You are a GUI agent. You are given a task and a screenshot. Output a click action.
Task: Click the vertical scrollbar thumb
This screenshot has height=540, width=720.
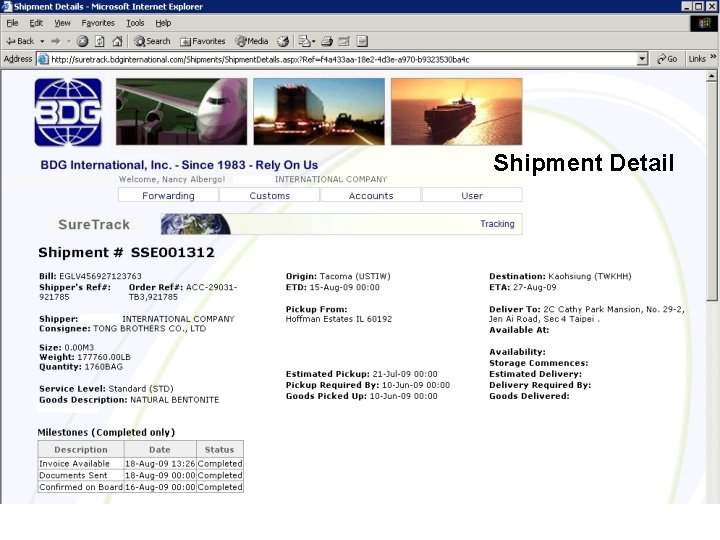pos(712,191)
